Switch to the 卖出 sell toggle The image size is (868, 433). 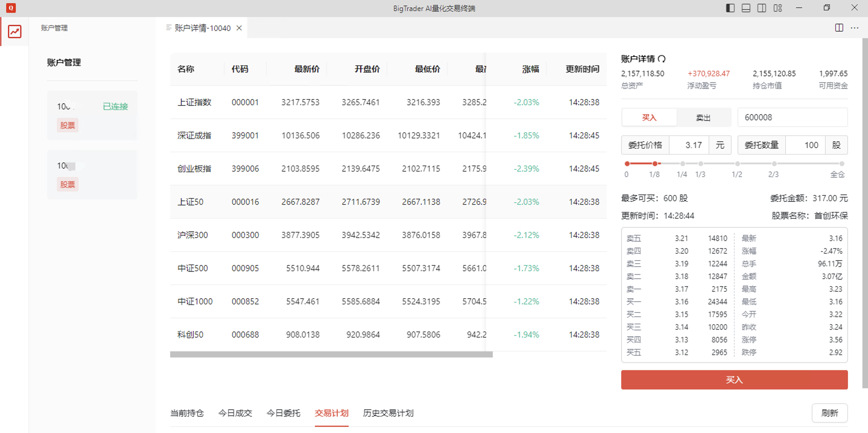(x=703, y=117)
